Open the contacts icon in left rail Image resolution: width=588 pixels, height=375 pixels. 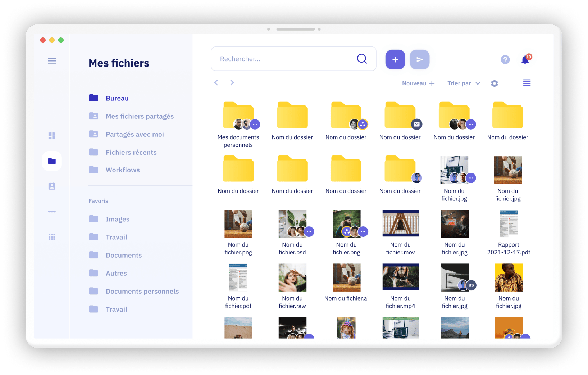[x=52, y=186]
